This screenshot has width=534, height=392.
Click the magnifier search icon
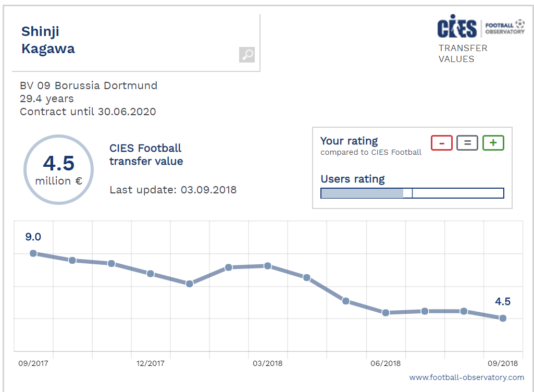[x=247, y=55]
